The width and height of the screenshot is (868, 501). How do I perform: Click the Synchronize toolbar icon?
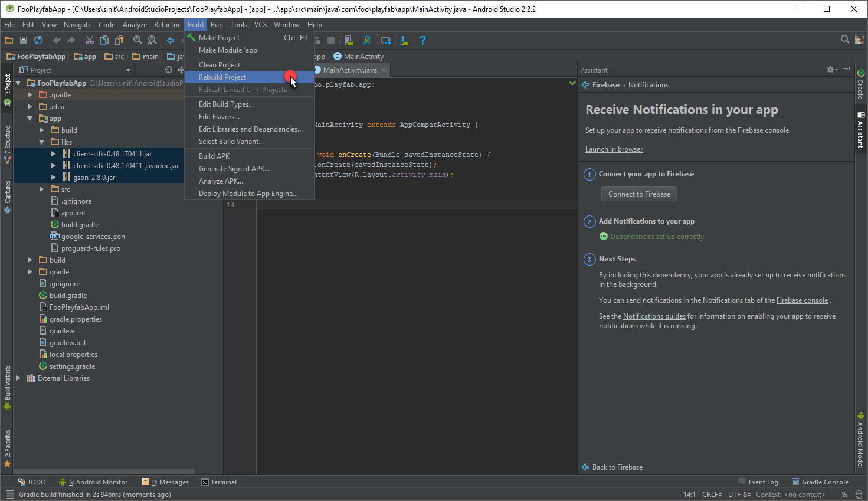coord(38,40)
